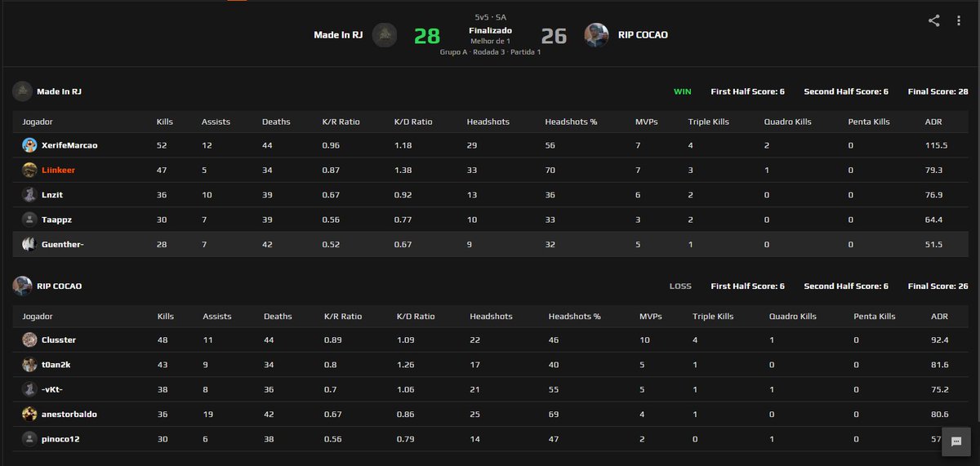This screenshot has width=980, height=466.
Task: Click Clusster's MVPs value 10
Action: (644, 340)
